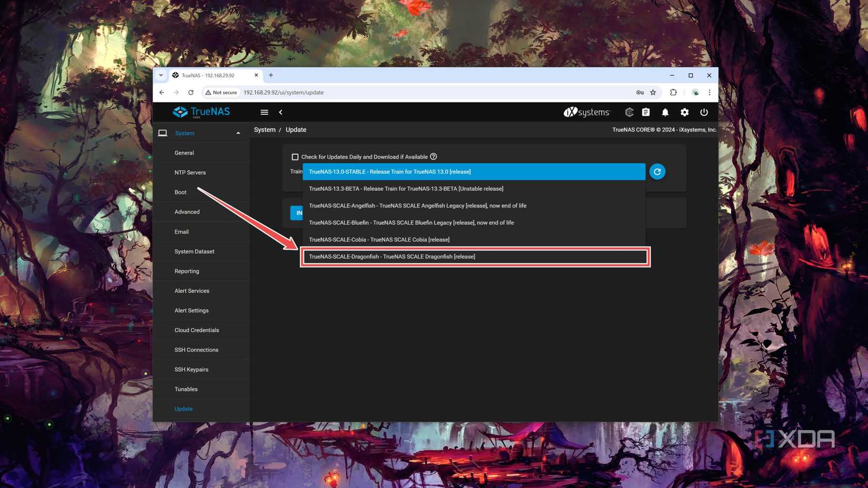Click the iXsystems logo
Screen dimensions: 868x488
click(x=586, y=112)
